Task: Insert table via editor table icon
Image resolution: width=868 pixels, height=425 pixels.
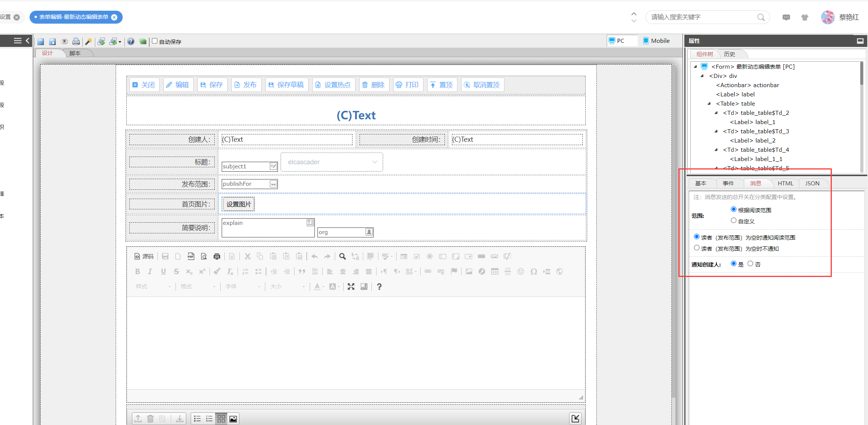Action: click(495, 271)
